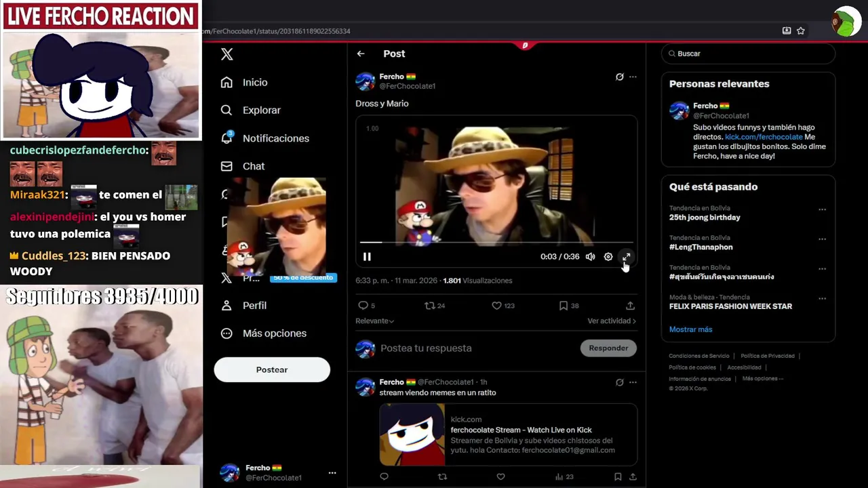Open Condiciones de Servicio link
868x488 pixels.
[699, 356]
